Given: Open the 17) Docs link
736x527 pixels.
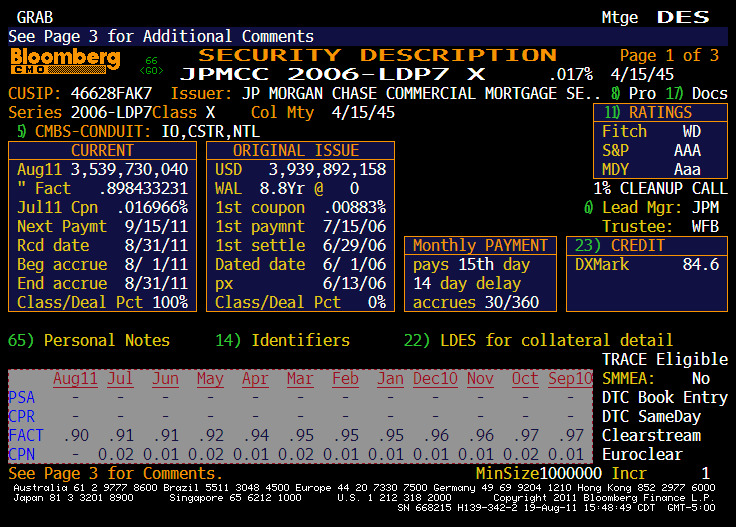Looking at the screenshot, I should (696, 93).
